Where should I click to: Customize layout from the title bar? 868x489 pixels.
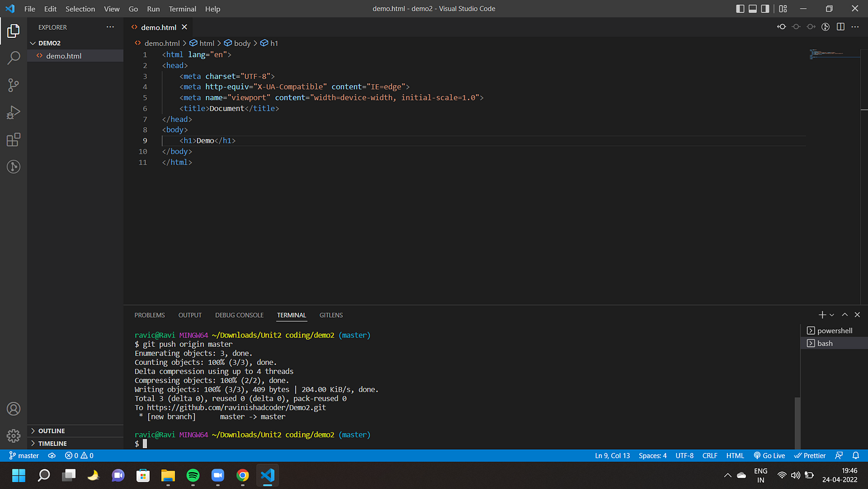pos(783,9)
